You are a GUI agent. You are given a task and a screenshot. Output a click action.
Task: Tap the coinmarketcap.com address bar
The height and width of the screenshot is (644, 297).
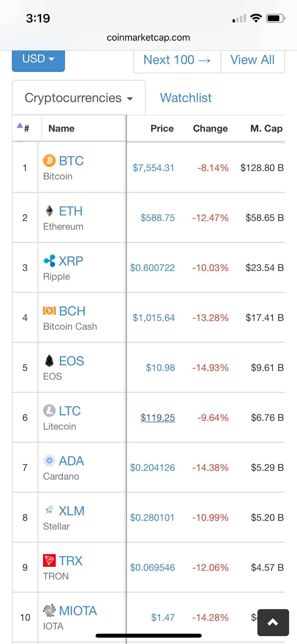click(148, 38)
